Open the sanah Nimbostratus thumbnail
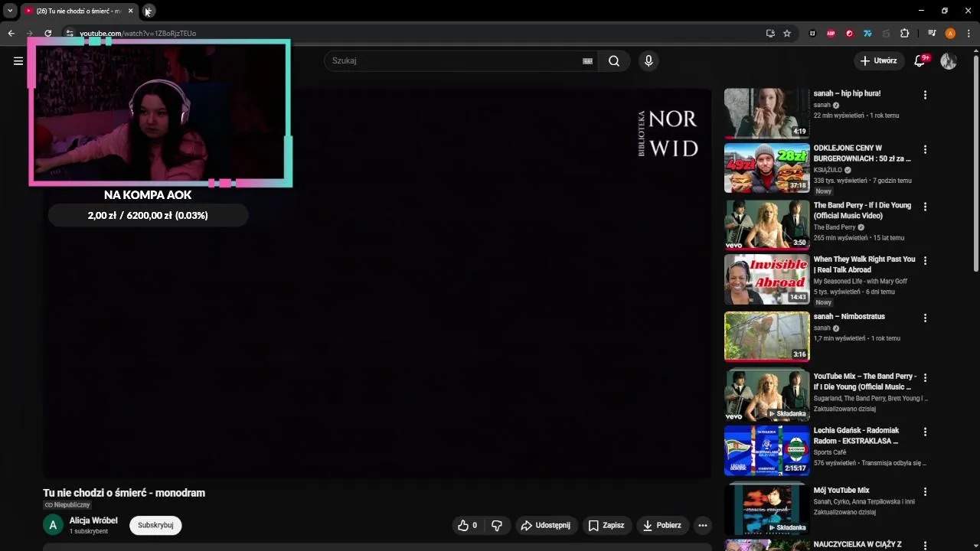This screenshot has height=551, width=980. (766, 336)
